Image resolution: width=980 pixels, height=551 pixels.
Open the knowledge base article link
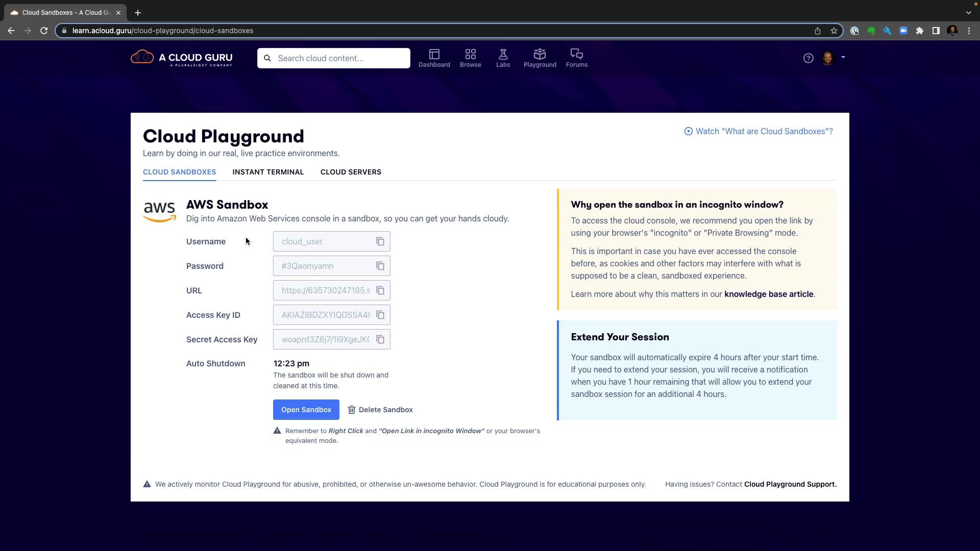pos(768,294)
